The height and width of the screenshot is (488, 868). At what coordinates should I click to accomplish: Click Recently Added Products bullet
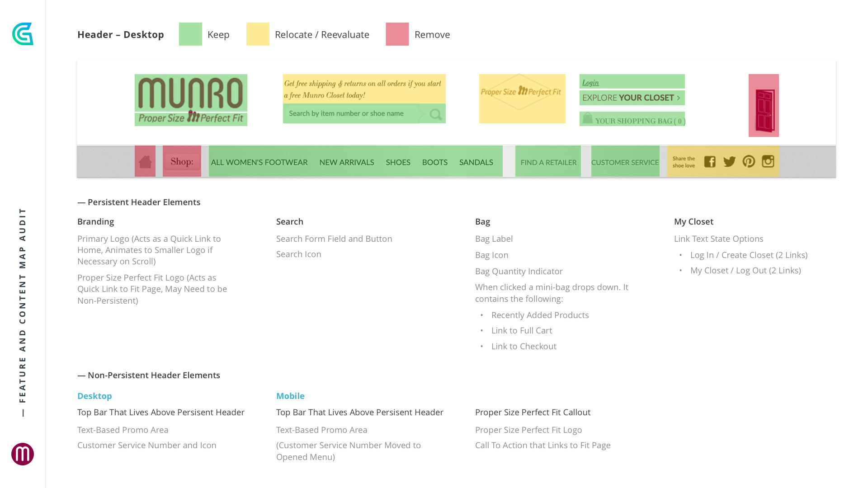(x=540, y=315)
